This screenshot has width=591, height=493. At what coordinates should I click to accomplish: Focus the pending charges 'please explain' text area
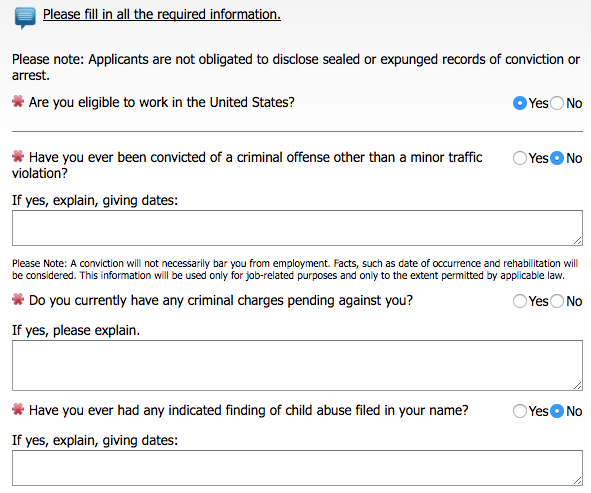pos(297,365)
